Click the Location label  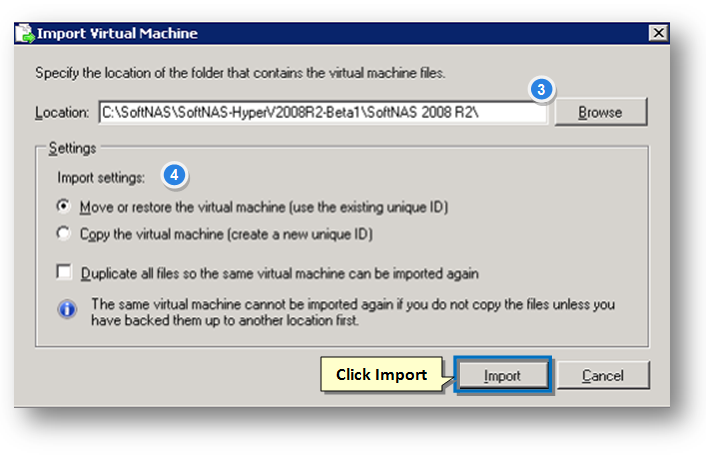click(62, 113)
